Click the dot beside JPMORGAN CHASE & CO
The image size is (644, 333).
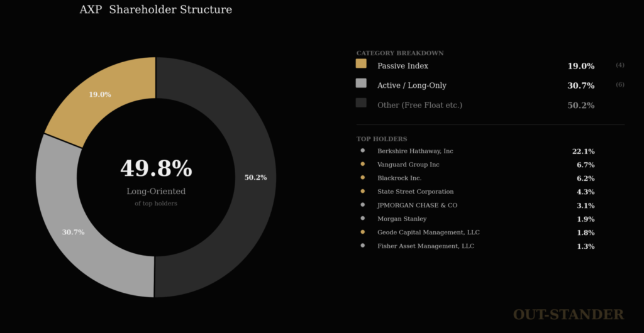362,205
